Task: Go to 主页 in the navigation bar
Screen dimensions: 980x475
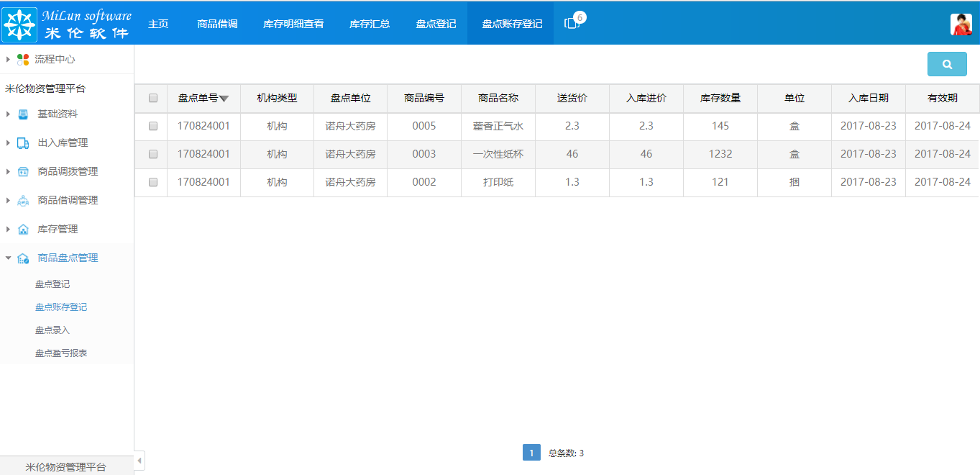Action: coord(157,22)
